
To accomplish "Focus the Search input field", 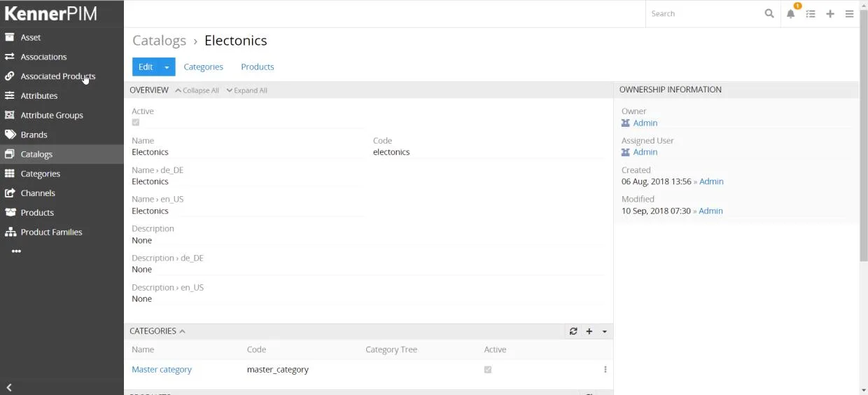I will [x=704, y=13].
